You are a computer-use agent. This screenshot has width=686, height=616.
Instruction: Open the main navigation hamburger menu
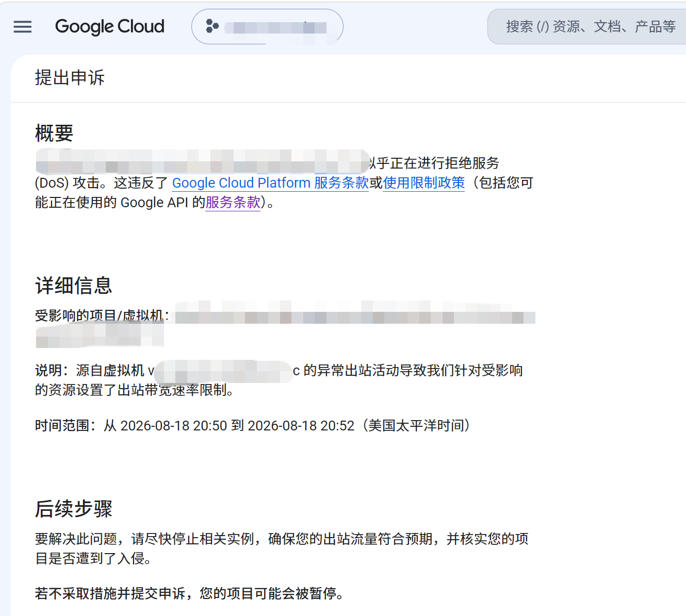click(x=22, y=27)
